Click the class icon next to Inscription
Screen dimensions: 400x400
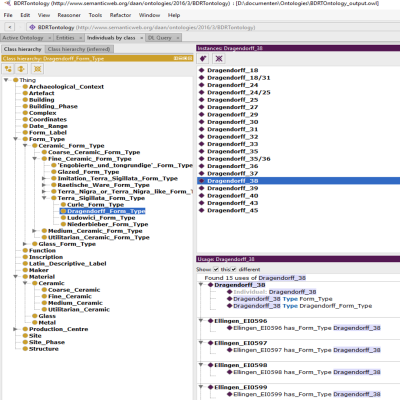tap(25, 257)
